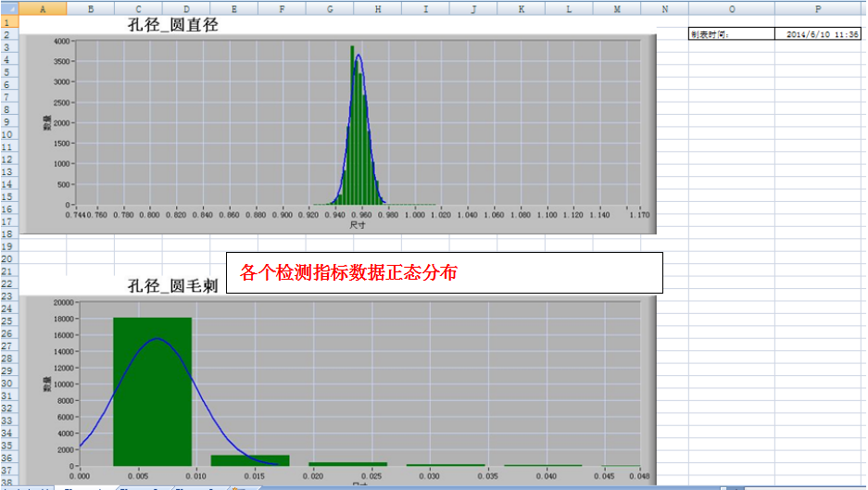
Task: Click the 孔径_圆直径 chart title
Action: tap(173, 25)
